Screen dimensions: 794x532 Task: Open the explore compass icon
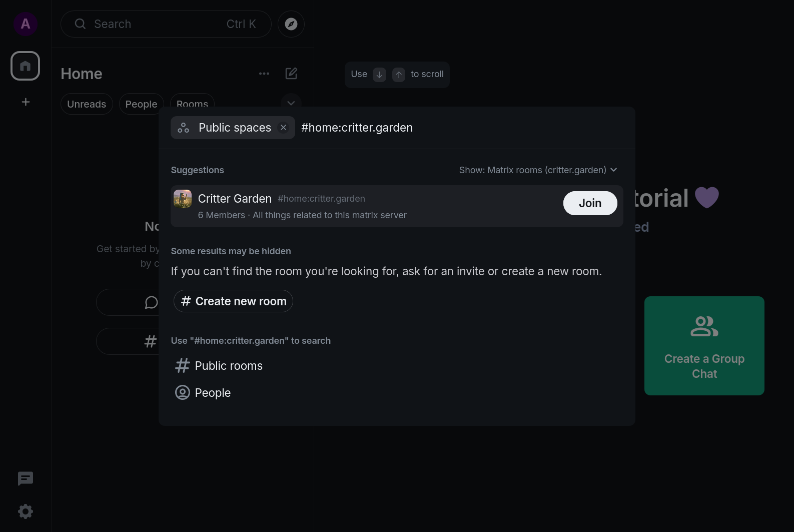point(291,24)
